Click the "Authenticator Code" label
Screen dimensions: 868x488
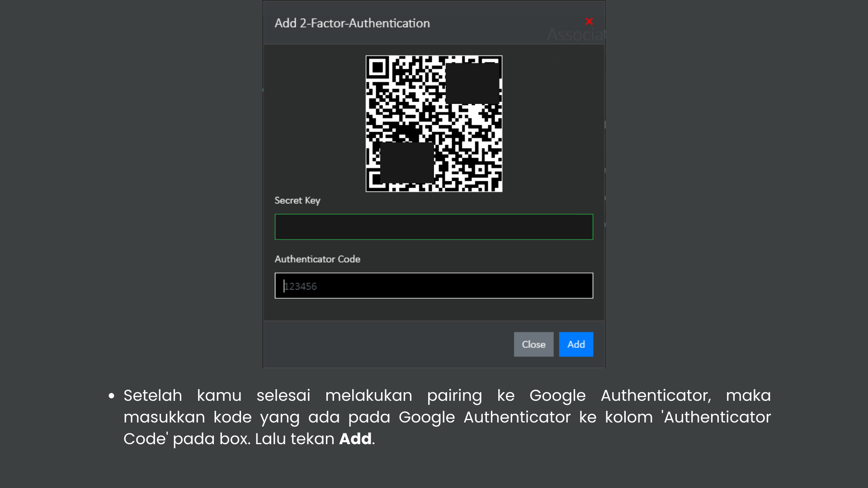(317, 259)
